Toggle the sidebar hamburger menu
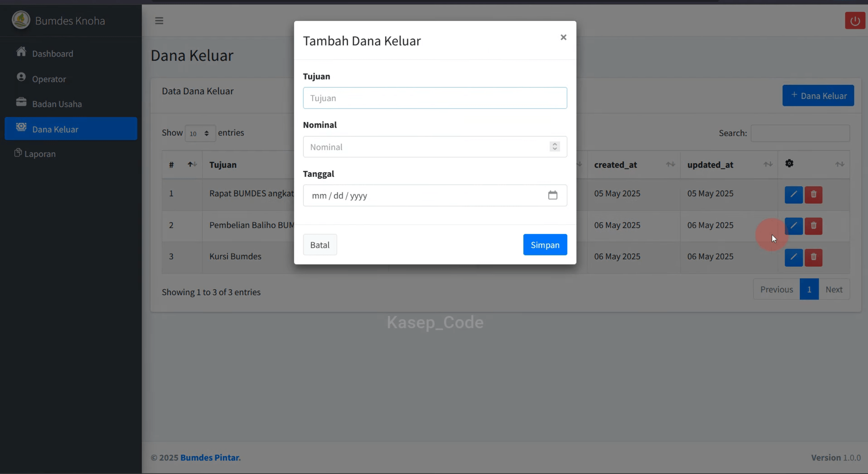Image resolution: width=868 pixels, height=474 pixels. tap(159, 21)
